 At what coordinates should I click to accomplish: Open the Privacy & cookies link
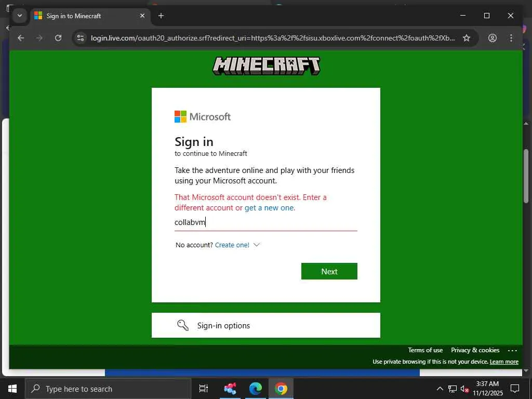tap(475, 350)
